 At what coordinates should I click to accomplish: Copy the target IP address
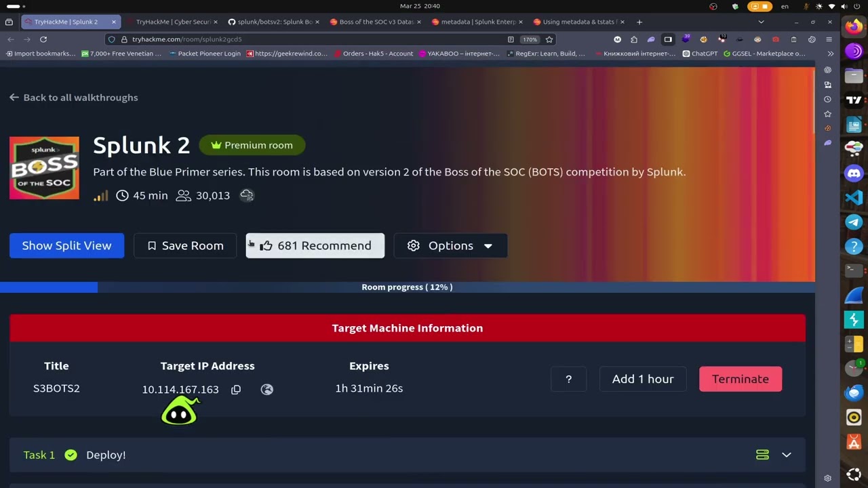coord(236,389)
